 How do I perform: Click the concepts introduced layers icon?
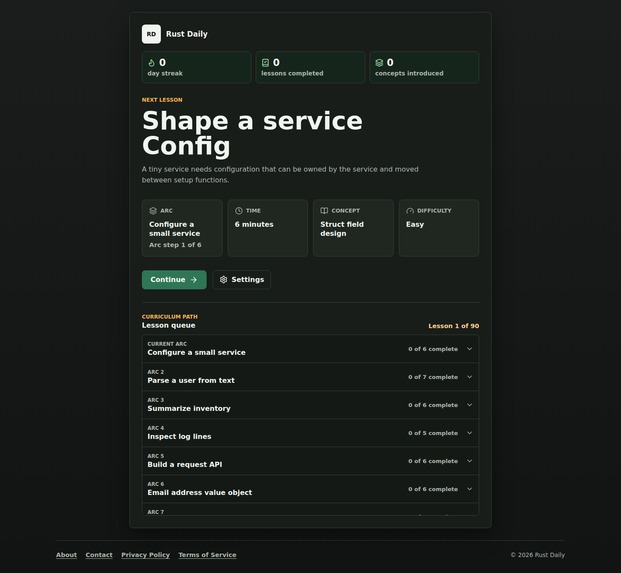379,63
